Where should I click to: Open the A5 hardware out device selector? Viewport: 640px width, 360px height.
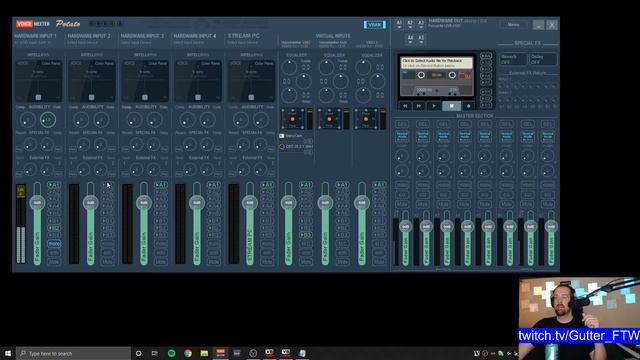point(421,39)
